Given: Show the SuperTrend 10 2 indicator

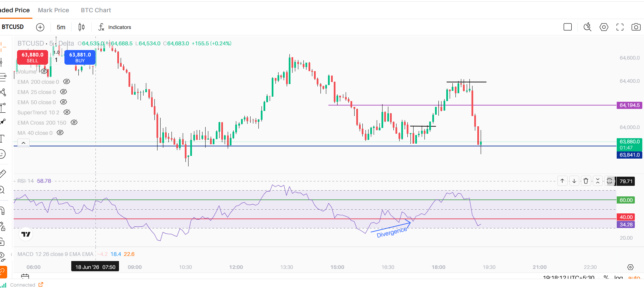Looking at the screenshot, I should [67, 112].
